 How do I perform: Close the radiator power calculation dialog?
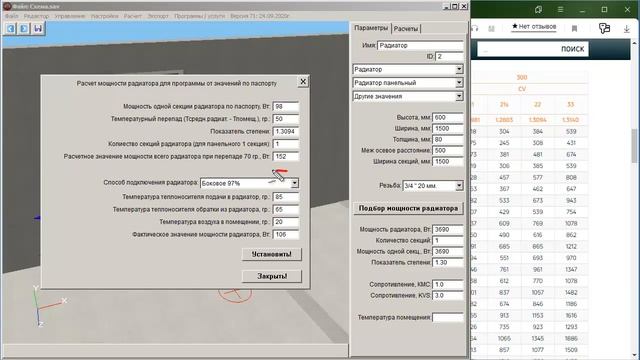[303, 82]
